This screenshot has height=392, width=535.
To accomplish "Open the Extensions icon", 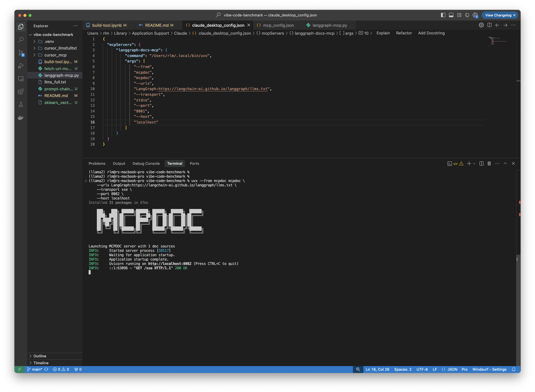I will (x=21, y=91).
